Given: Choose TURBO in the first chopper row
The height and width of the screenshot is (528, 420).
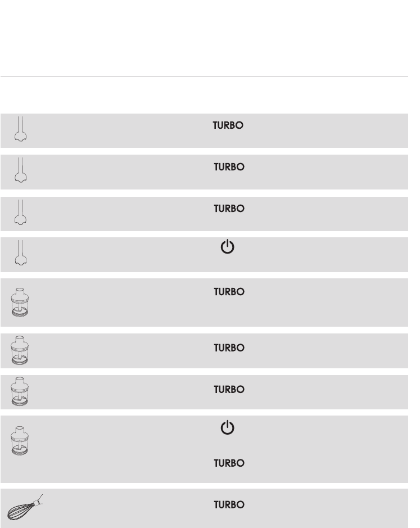Looking at the screenshot, I should pyautogui.click(x=229, y=292).
